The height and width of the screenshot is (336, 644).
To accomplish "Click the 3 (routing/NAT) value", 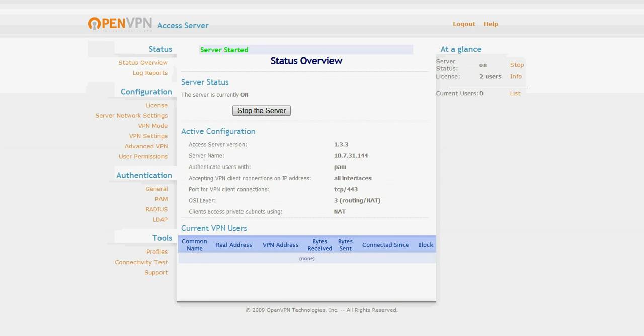I will (x=357, y=200).
